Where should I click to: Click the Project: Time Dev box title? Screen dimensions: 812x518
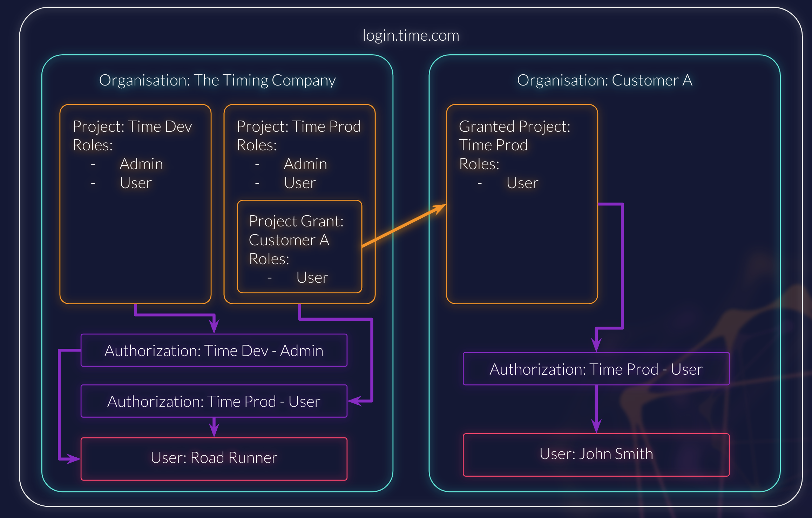tap(132, 127)
